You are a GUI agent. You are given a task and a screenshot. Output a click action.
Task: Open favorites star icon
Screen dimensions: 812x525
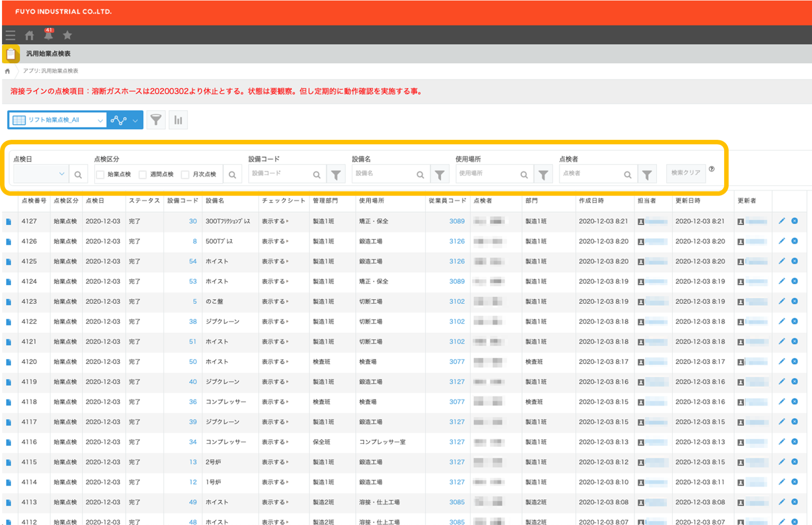tap(67, 35)
